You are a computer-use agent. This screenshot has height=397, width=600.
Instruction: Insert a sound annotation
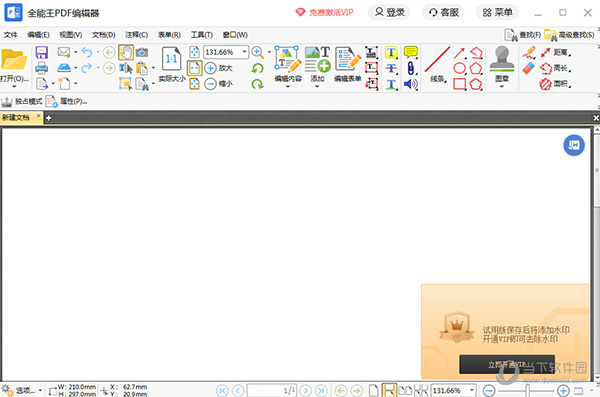pyautogui.click(x=411, y=84)
